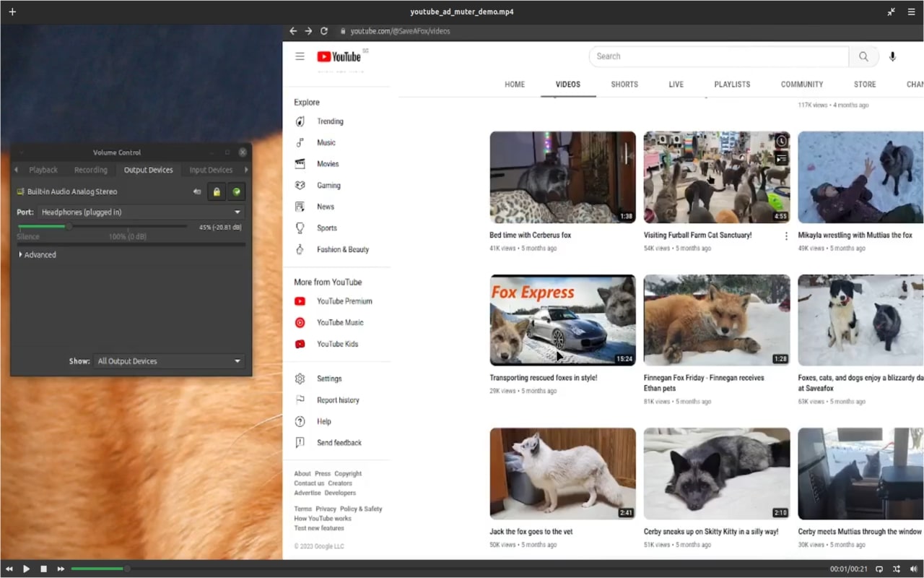Open Music in Explore sidebar
The width and height of the screenshot is (924, 578).
point(326,143)
